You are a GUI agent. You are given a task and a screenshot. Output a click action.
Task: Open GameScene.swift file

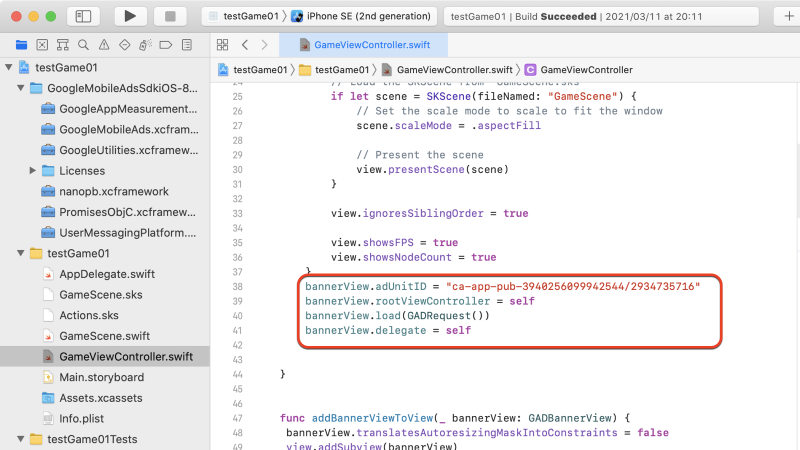[x=104, y=336]
